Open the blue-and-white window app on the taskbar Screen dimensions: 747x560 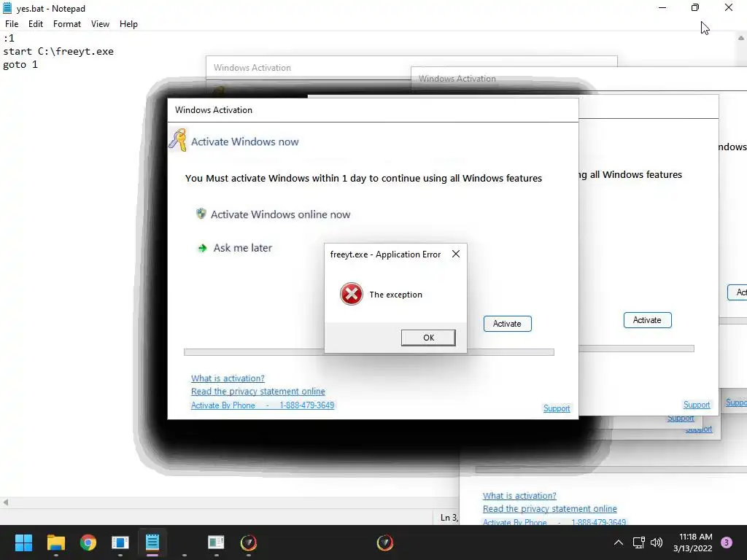(x=120, y=542)
